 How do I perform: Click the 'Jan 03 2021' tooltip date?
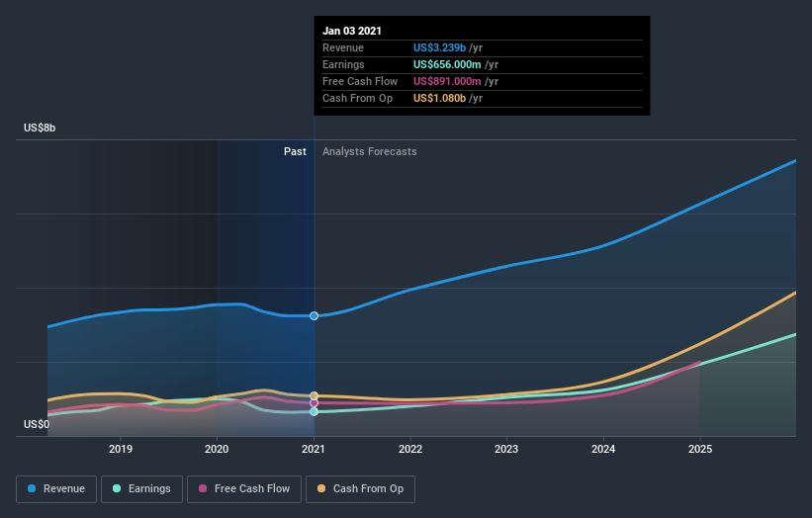[x=352, y=31]
